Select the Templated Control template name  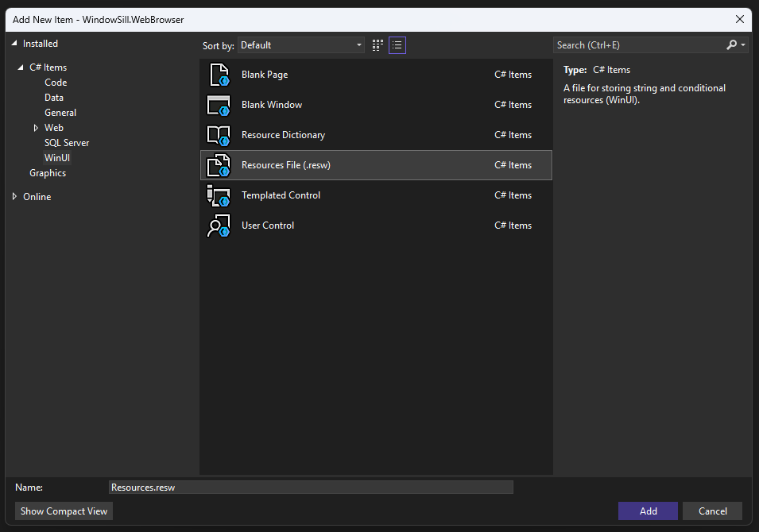coord(281,195)
